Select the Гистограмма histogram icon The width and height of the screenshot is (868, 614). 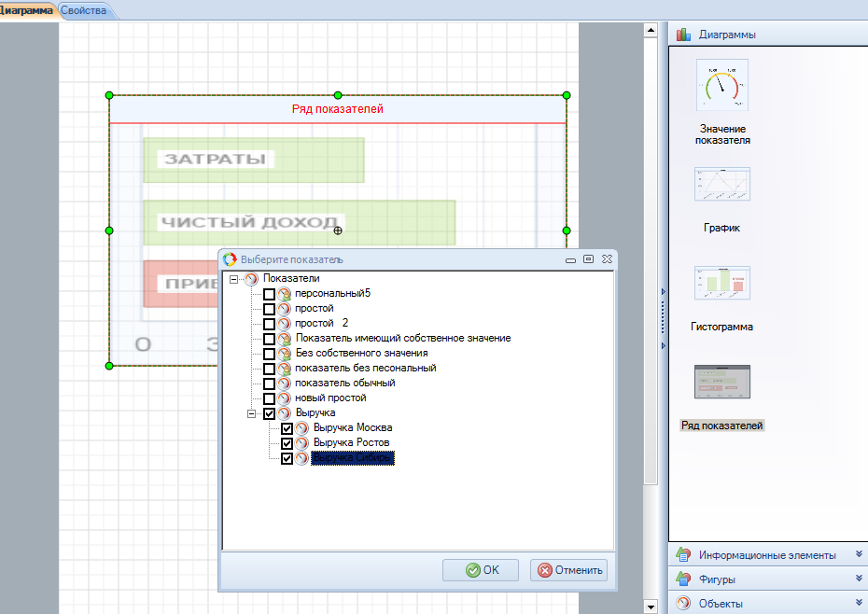pos(721,283)
